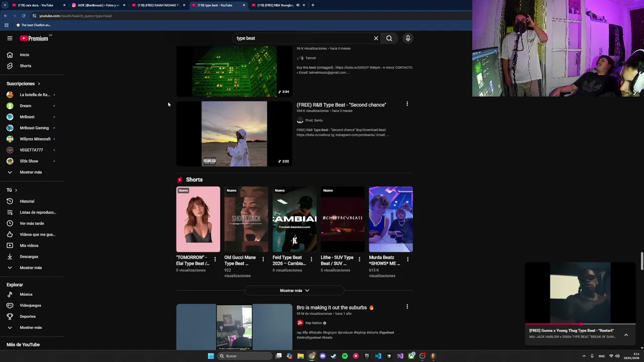644x362 pixels.
Task: Open Spotify from the taskbar
Action: pyautogui.click(x=345, y=356)
